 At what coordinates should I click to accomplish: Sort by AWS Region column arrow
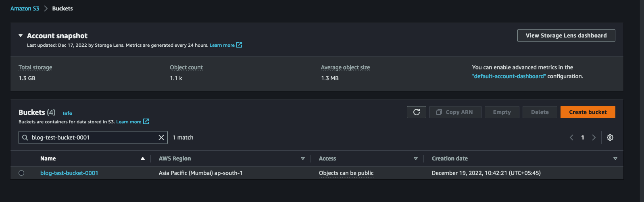pyautogui.click(x=303, y=158)
